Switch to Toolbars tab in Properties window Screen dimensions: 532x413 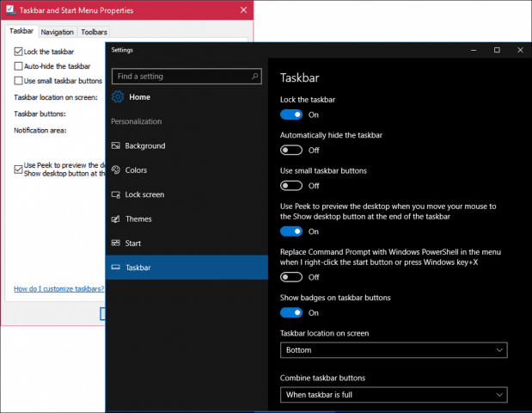pos(94,33)
